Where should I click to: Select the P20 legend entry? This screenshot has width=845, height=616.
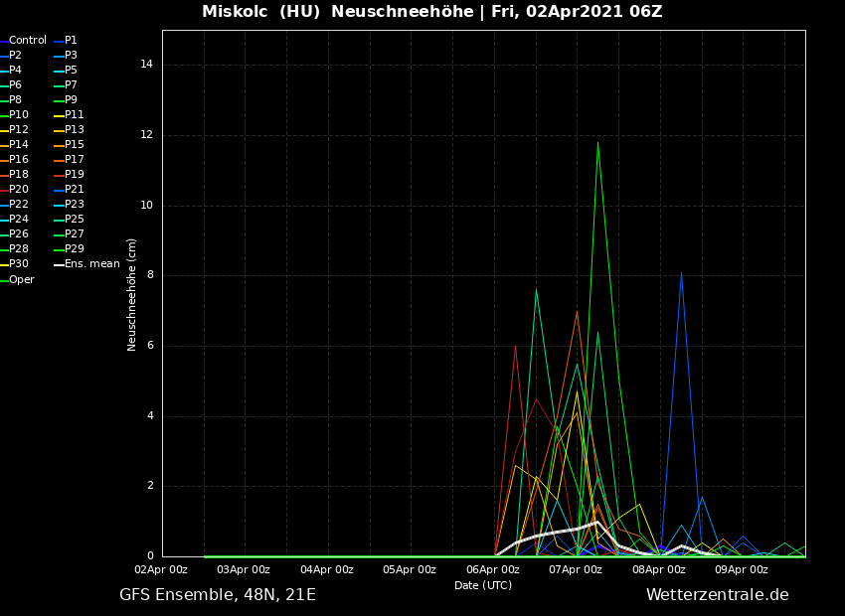[19, 190]
